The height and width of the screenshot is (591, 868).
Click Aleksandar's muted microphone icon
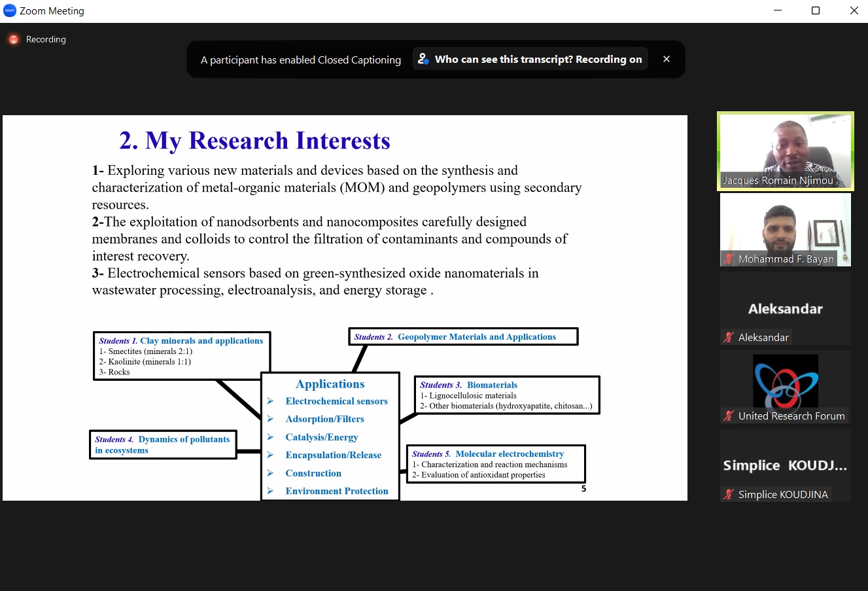pyautogui.click(x=729, y=338)
